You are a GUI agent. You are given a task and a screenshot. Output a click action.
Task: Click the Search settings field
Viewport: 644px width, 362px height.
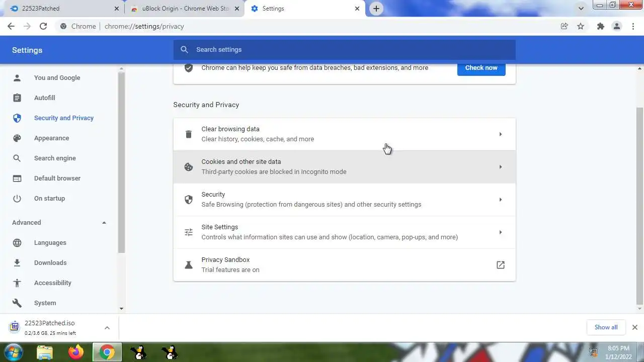point(345,50)
